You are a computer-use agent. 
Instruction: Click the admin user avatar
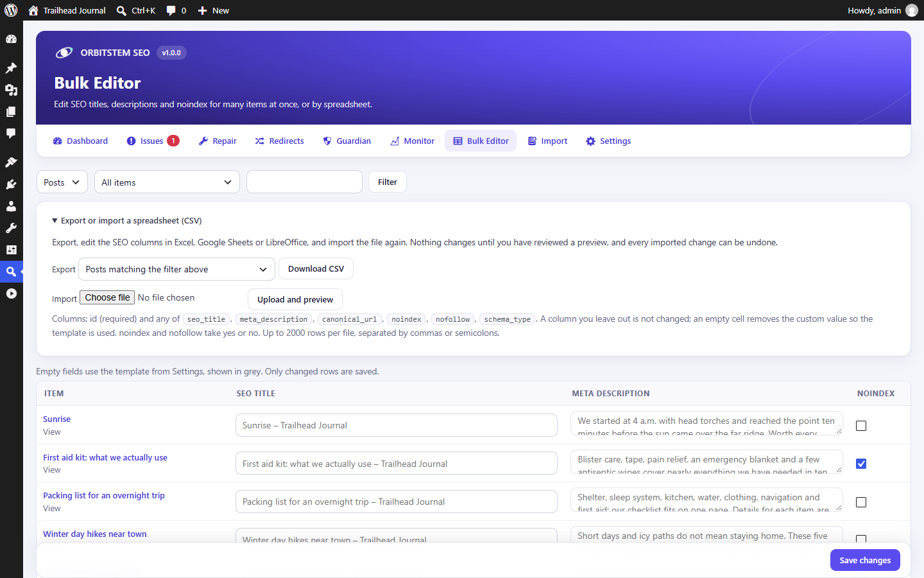(911, 10)
